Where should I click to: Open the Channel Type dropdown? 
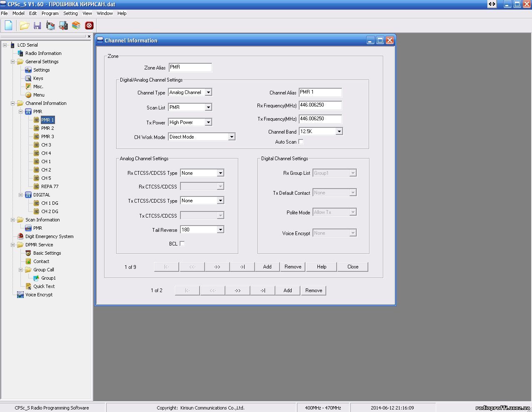pyautogui.click(x=209, y=92)
